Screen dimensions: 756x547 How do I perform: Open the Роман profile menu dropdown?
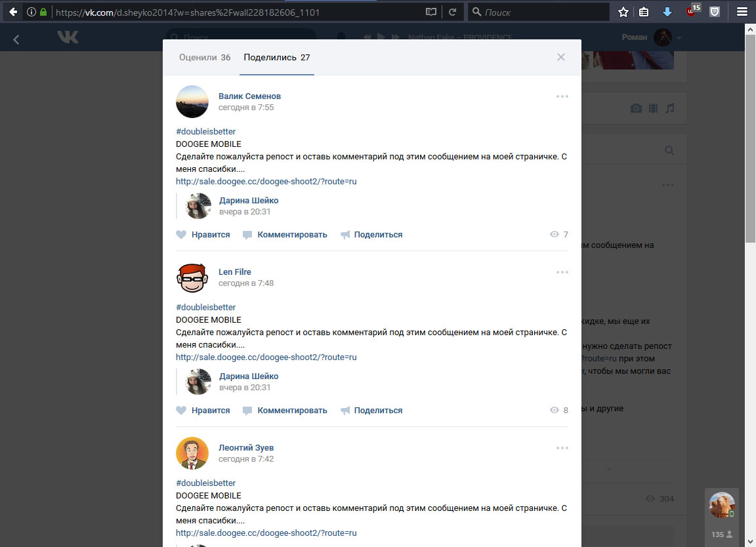click(x=652, y=37)
